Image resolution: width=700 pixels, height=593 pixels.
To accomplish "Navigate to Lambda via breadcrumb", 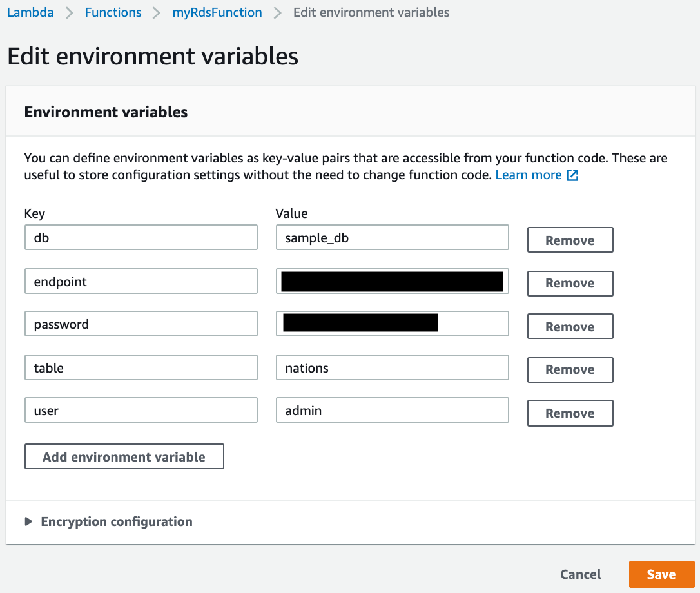I will [30, 12].
